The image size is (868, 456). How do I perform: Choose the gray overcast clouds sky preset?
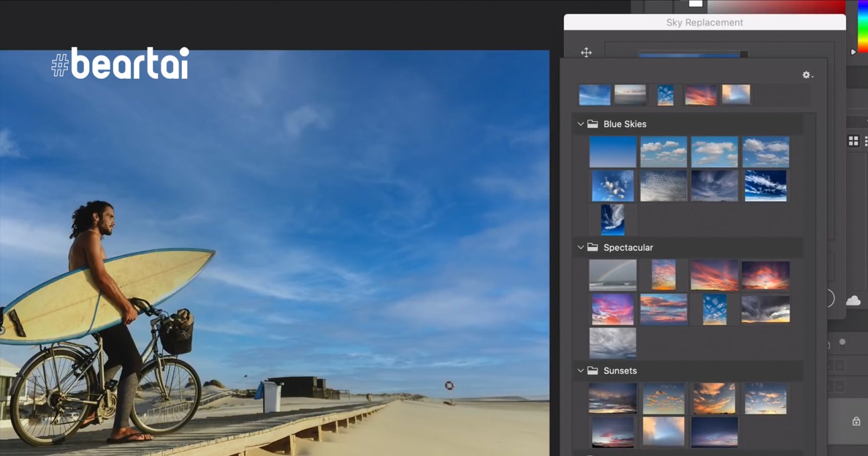612,343
